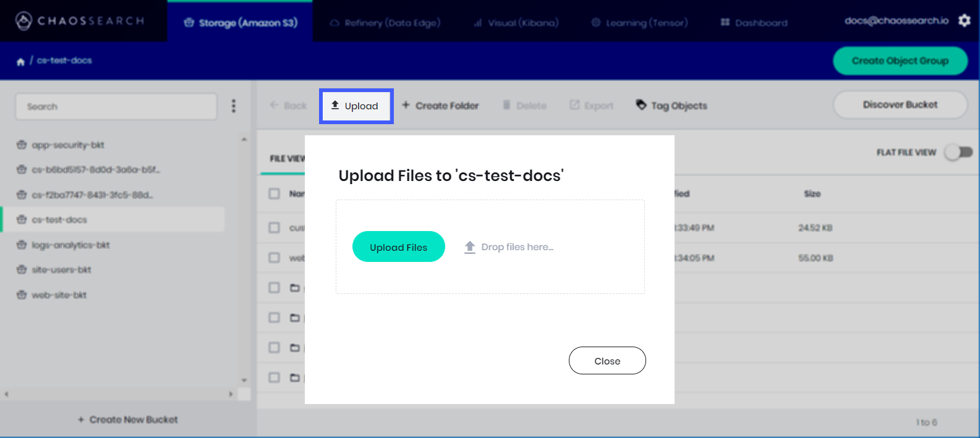980x438 pixels.
Task: Open the Dashboard tab
Action: pos(754,23)
